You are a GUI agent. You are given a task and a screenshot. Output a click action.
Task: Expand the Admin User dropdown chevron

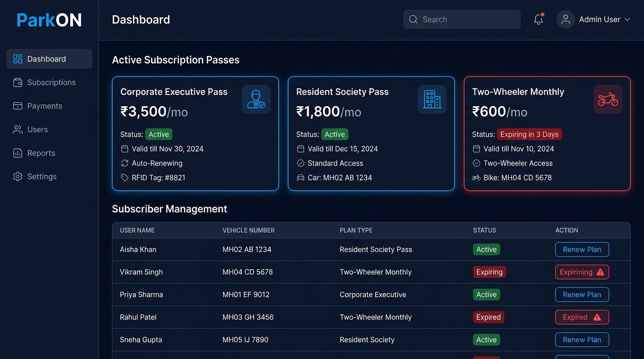tap(628, 20)
